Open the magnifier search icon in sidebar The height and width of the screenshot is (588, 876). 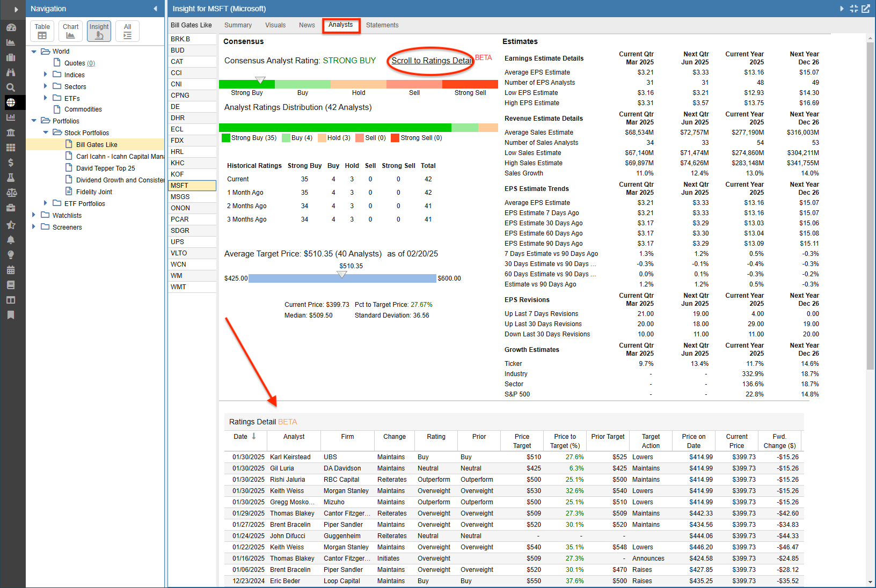(11, 87)
